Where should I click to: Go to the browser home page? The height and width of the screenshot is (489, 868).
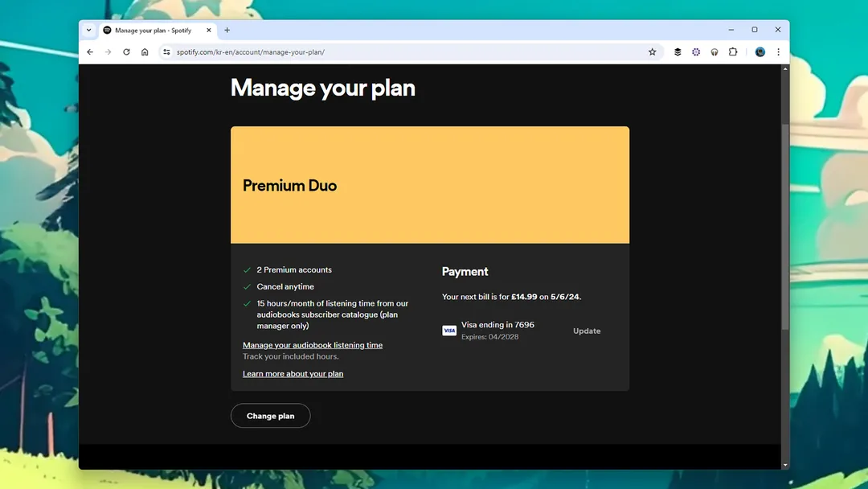click(x=145, y=52)
